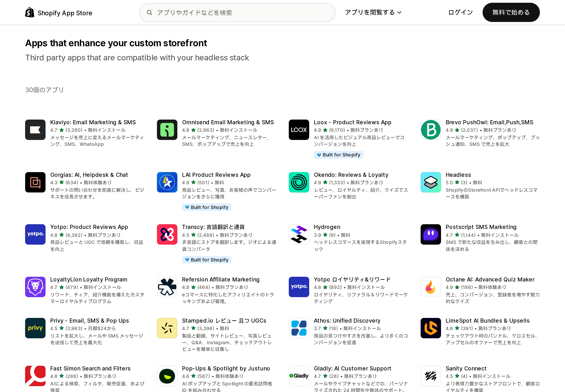
Task: Open the Fast Simon app icon
Action: pos(35,376)
